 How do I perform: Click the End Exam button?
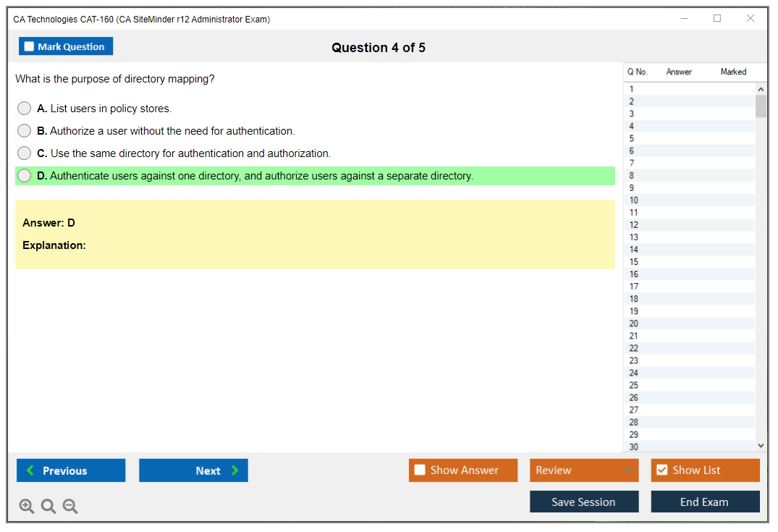705,502
